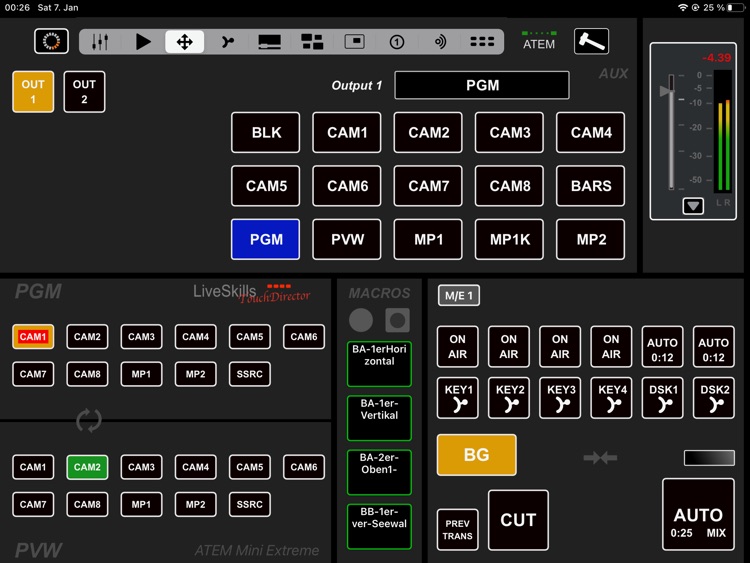The image size is (750, 563).
Task: Toggle ON AIR above KEY4
Action: [x=611, y=347]
